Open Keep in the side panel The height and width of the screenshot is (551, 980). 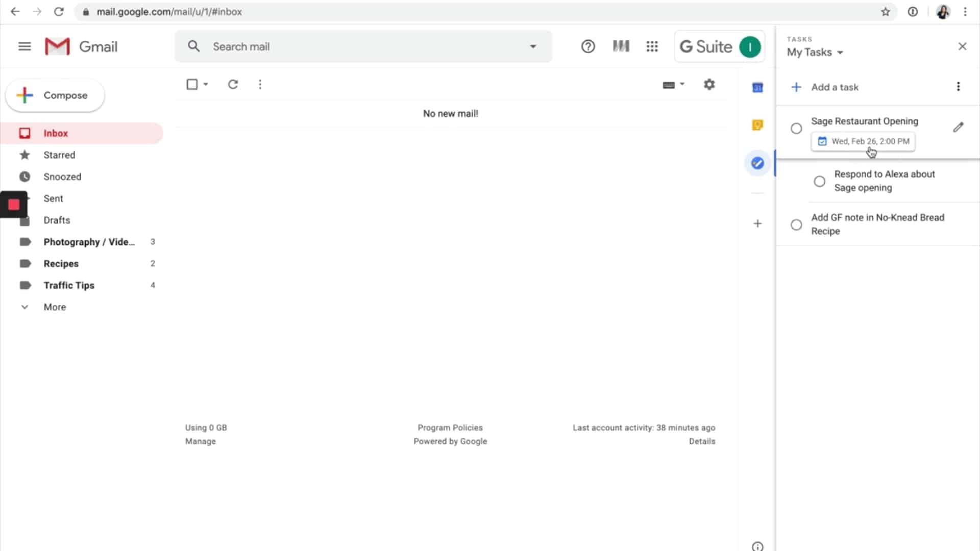point(757,125)
